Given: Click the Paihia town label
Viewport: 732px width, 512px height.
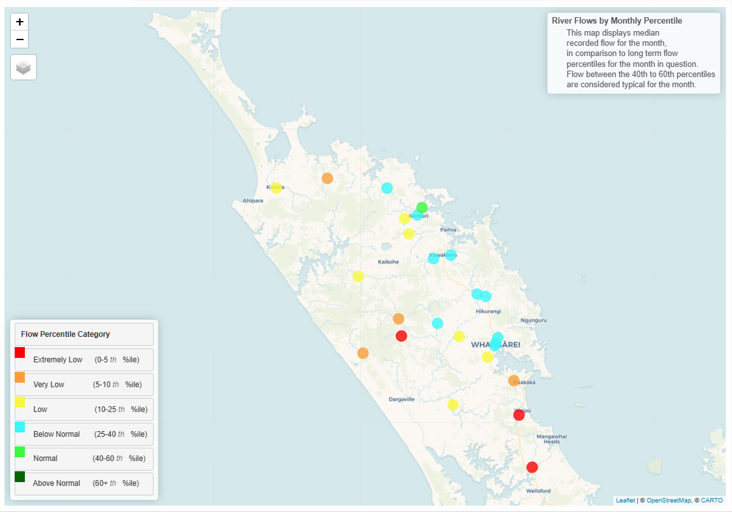Looking at the screenshot, I should pyautogui.click(x=448, y=230).
